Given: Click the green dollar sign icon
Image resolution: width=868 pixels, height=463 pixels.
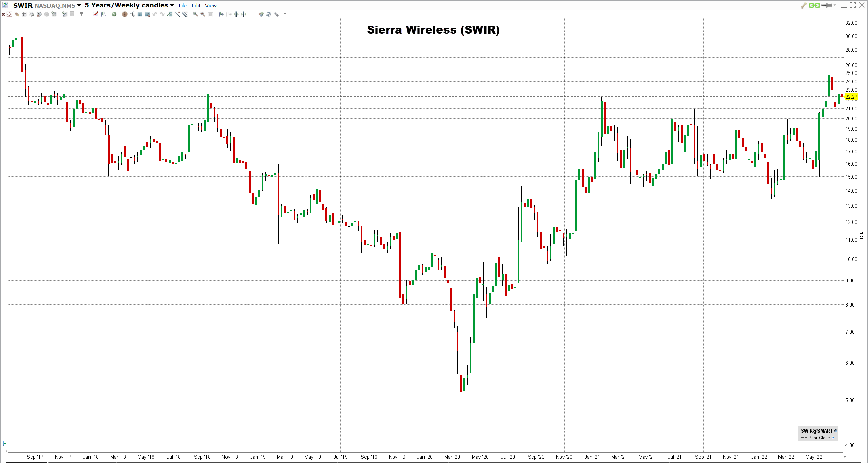Looking at the screenshot, I should coord(114,14).
